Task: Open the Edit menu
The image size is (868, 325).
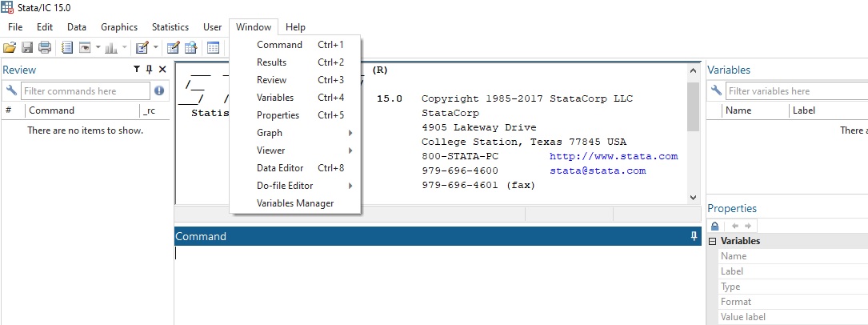Action: pos(45,27)
